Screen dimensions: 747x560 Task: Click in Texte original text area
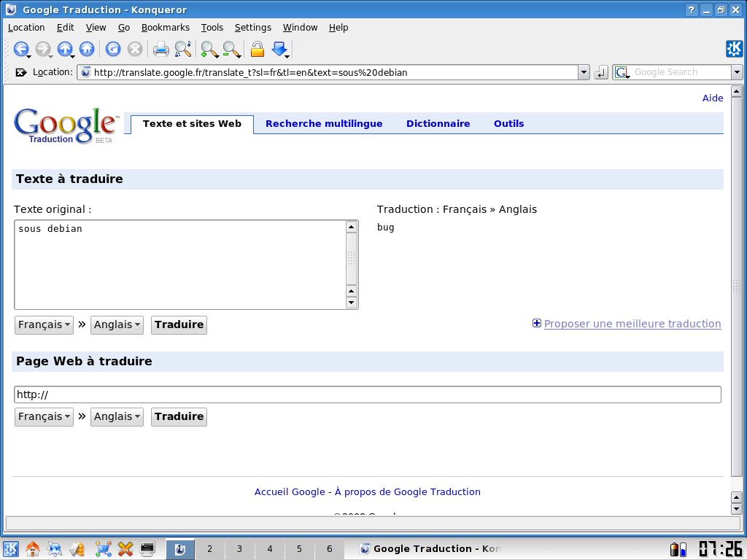[x=180, y=265]
